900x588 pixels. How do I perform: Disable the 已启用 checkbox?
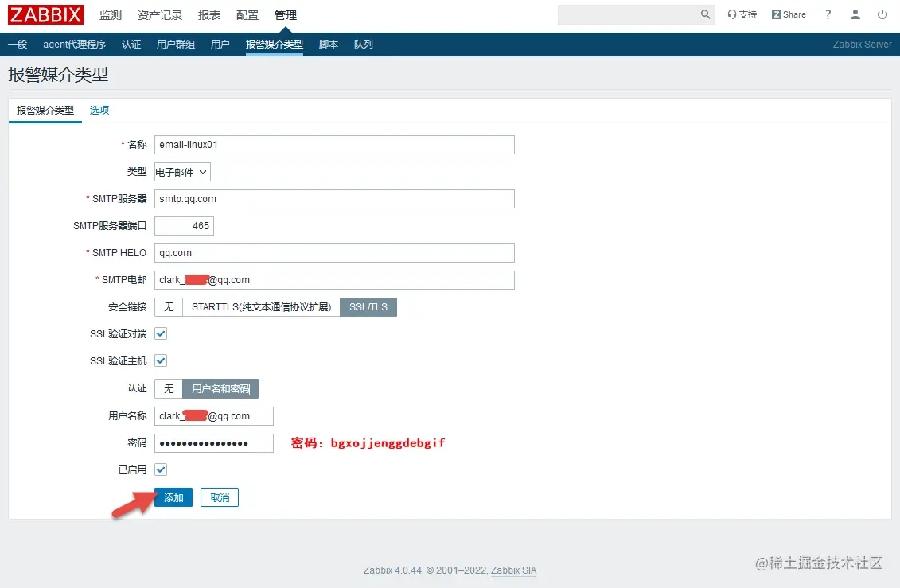pyautogui.click(x=160, y=469)
